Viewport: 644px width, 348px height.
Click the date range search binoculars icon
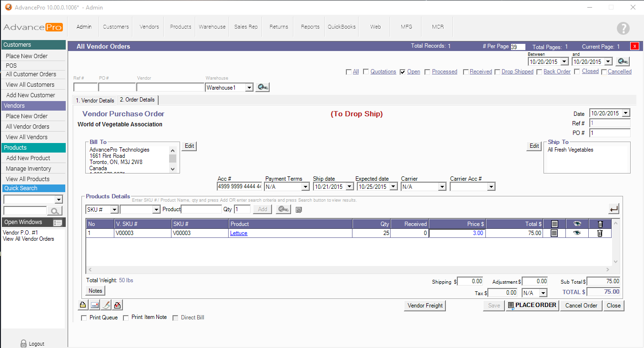[623, 61]
